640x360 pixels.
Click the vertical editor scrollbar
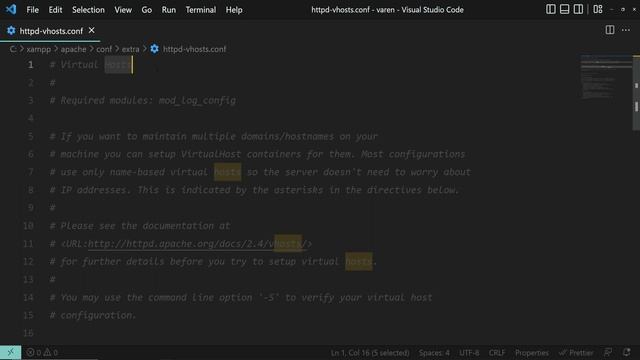tap(636, 94)
